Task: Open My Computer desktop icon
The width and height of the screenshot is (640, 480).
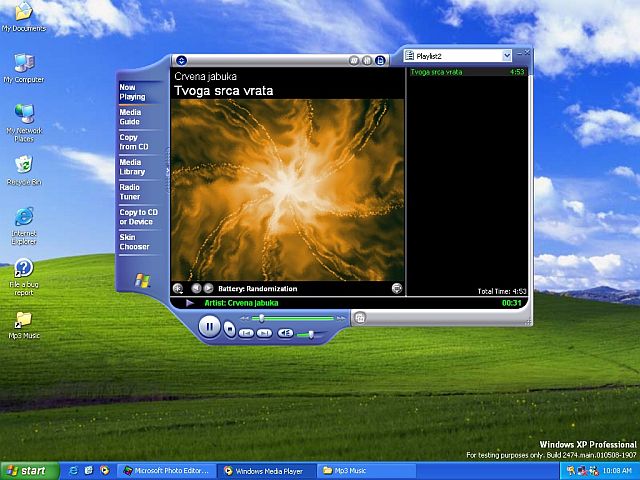Action: pyautogui.click(x=24, y=68)
